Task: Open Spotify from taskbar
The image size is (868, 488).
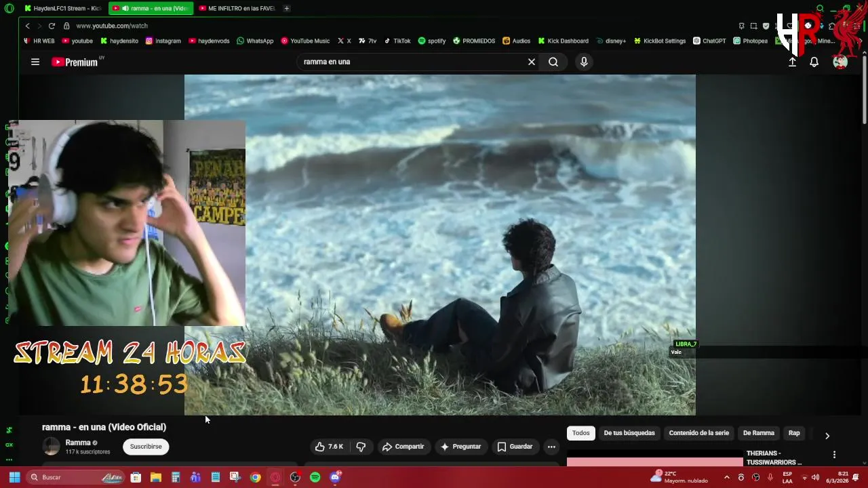Action: pyautogui.click(x=315, y=477)
